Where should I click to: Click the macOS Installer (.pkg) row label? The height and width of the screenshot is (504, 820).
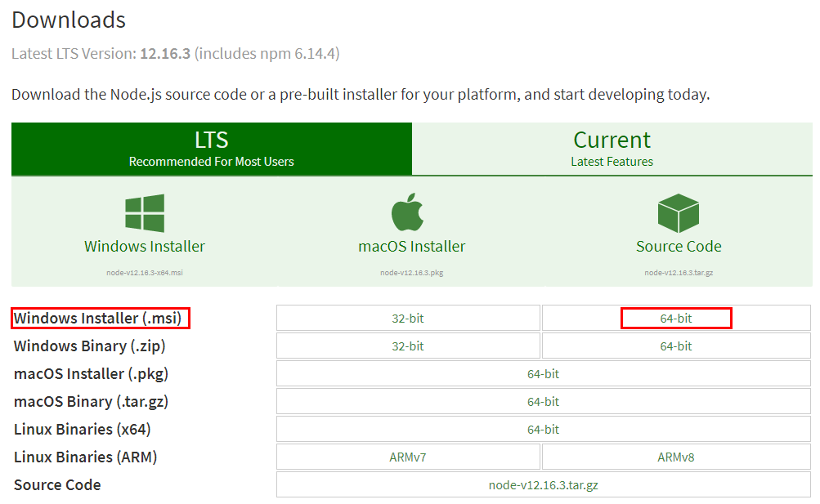(91, 373)
